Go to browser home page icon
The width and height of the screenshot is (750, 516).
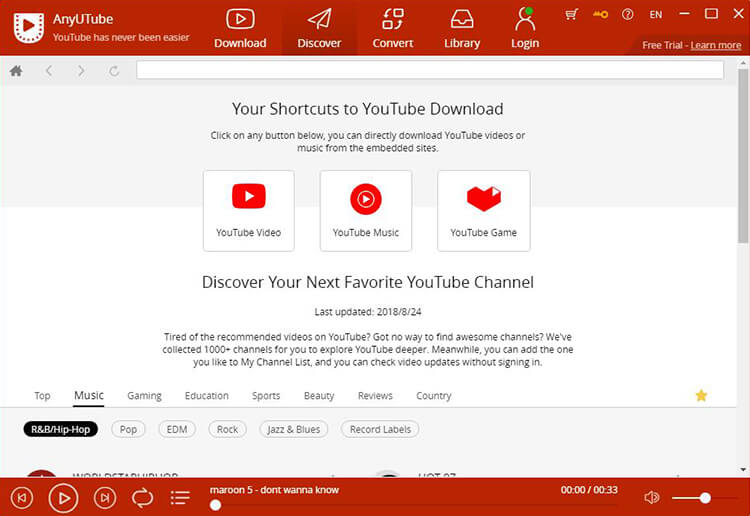point(16,71)
